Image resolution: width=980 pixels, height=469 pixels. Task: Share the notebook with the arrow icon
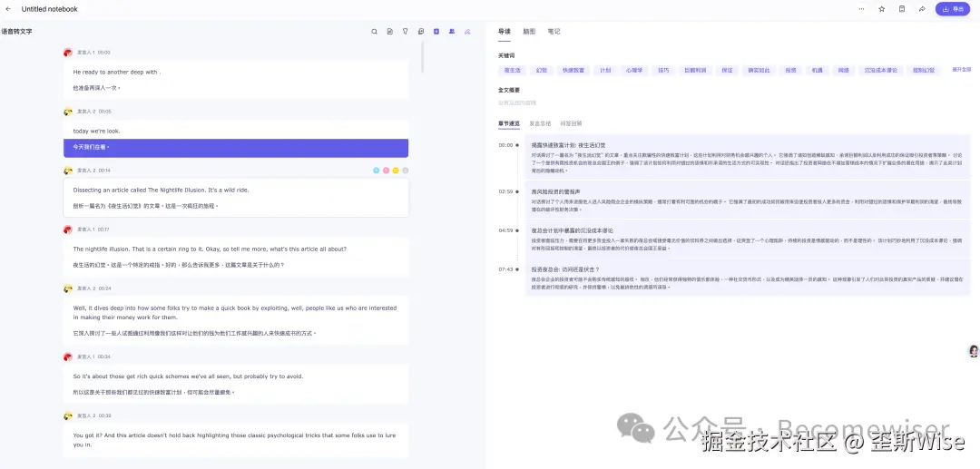(922, 9)
